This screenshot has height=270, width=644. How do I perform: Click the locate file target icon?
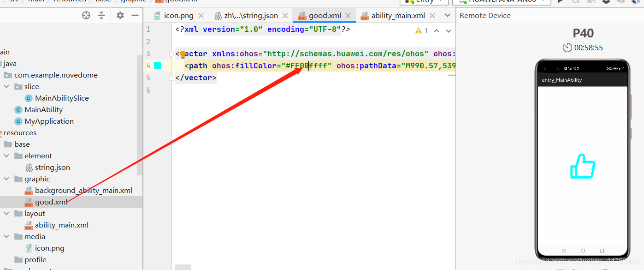(86, 15)
